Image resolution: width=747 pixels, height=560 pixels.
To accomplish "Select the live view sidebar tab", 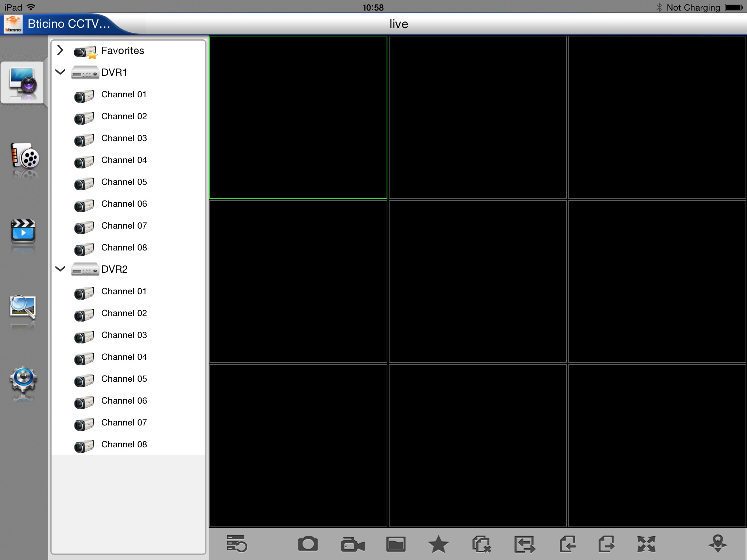I will [23, 82].
